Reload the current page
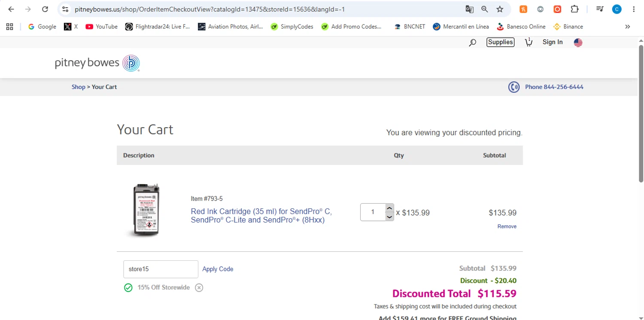 tap(45, 9)
